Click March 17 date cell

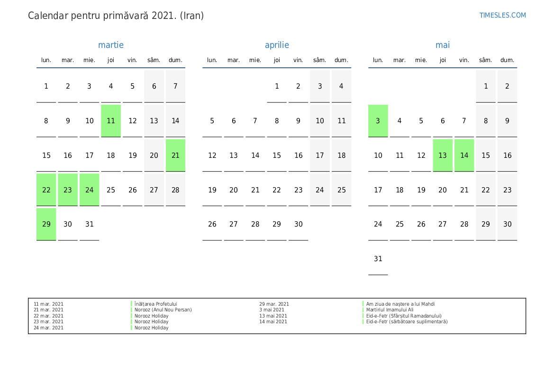click(90, 155)
